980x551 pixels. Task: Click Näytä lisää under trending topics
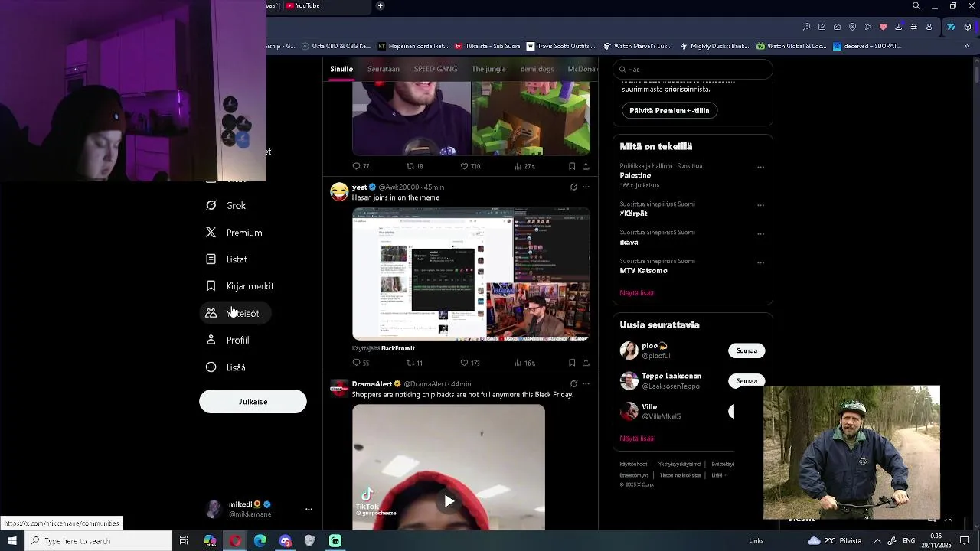pyautogui.click(x=636, y=293)
